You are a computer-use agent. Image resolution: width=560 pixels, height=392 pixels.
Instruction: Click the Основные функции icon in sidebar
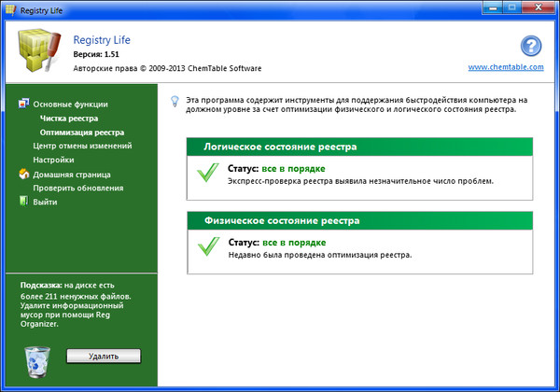[23, 105]
